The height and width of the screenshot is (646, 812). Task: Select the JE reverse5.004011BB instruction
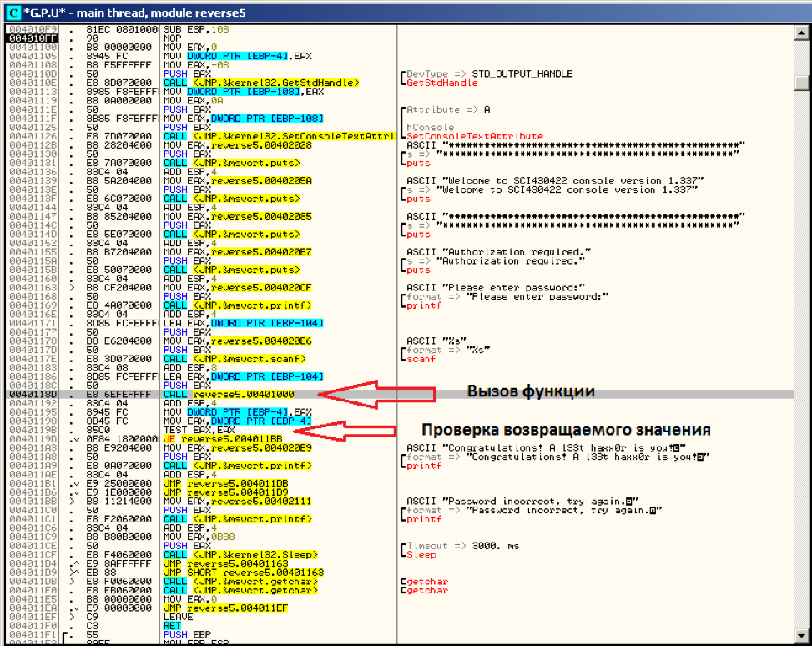223,439
